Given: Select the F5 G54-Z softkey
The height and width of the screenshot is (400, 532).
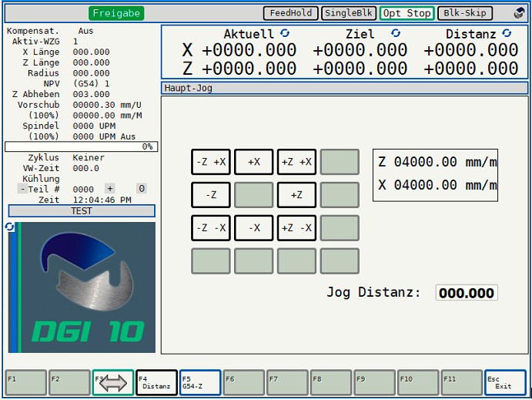Looking at the screenshot, I should pyautogui.click(x=200, y=383).
